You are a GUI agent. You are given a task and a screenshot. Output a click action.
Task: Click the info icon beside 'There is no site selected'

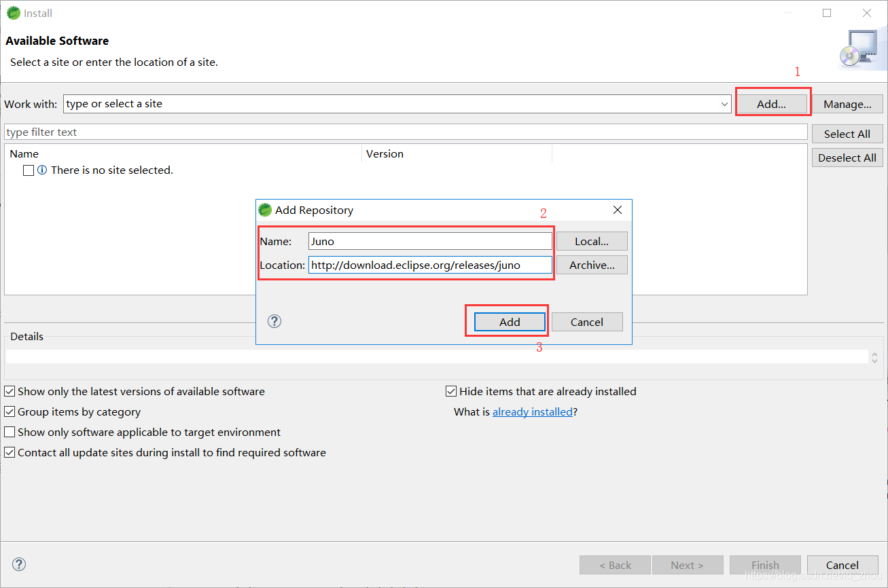click(x=42, y=170)
